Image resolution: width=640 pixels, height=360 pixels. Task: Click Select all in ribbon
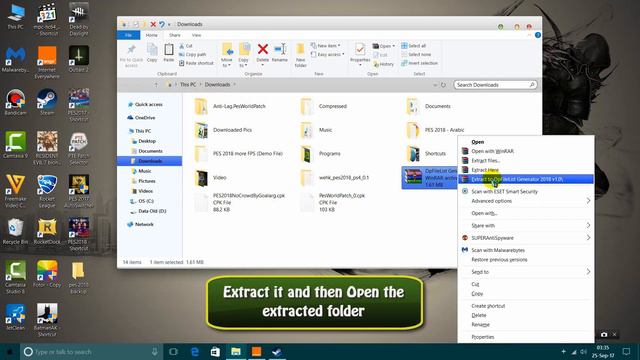click(413, 46)
